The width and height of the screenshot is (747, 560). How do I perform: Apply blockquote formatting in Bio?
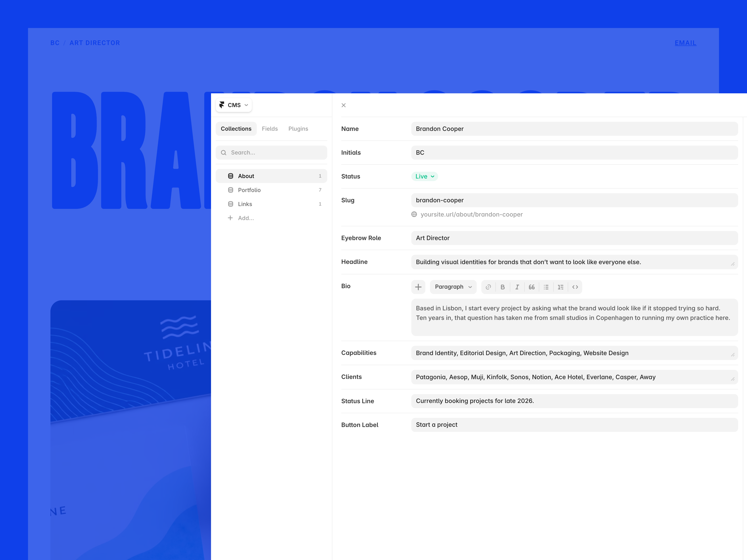point(532,287)
